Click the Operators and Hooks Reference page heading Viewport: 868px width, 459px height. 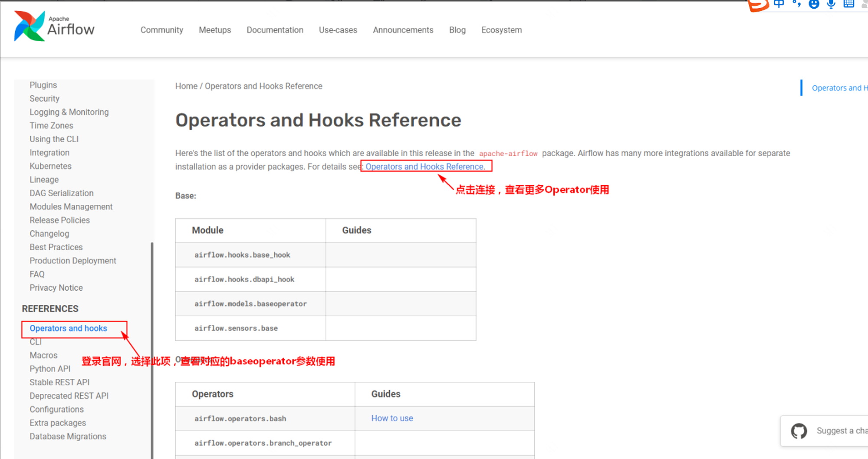318,120
